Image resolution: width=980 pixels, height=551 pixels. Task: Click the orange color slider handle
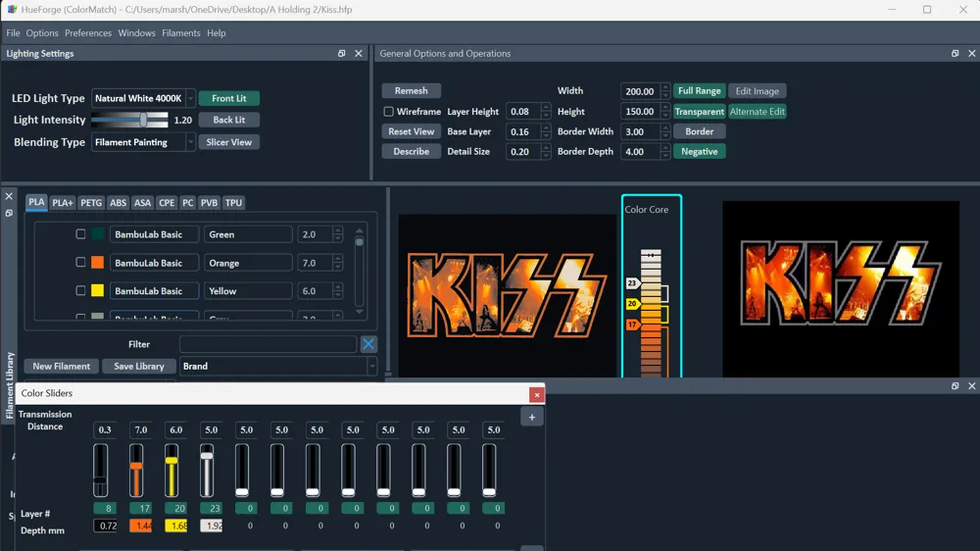point(136,466)
